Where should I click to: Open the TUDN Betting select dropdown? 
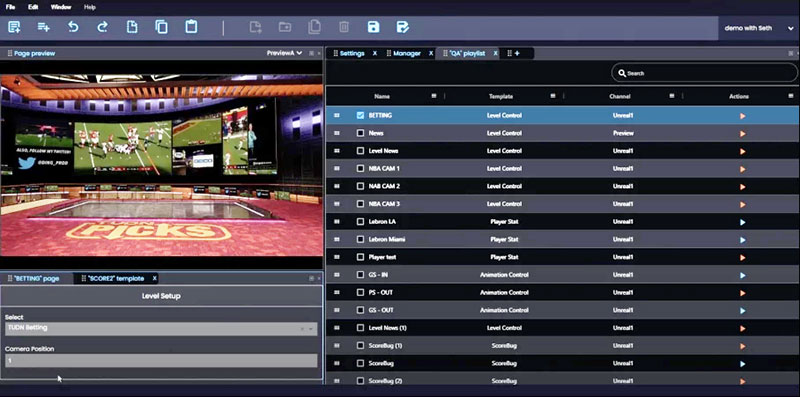tap(161, 328)
